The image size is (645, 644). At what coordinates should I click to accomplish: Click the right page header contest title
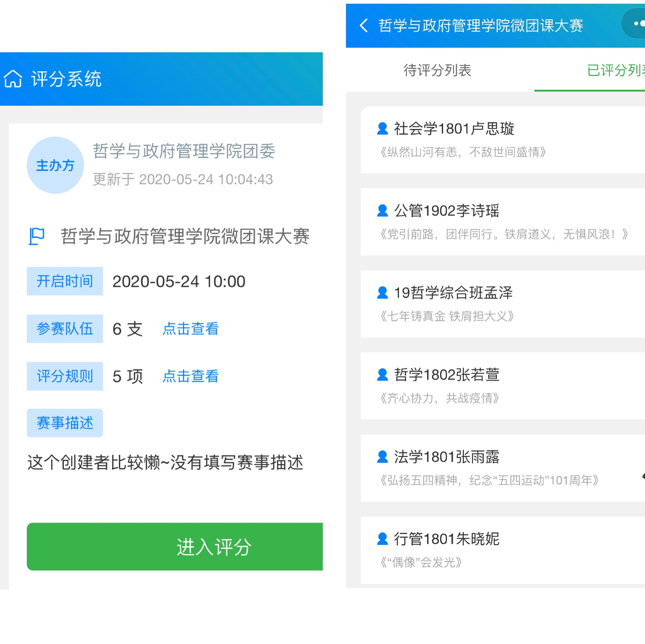coord(481,26)
